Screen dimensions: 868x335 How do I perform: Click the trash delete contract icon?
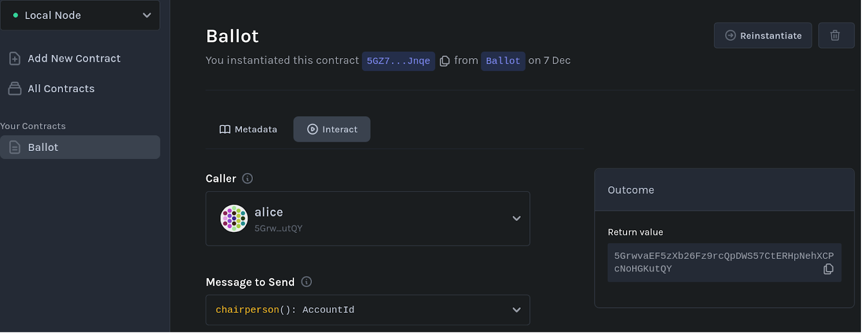[x=835, y=36]
